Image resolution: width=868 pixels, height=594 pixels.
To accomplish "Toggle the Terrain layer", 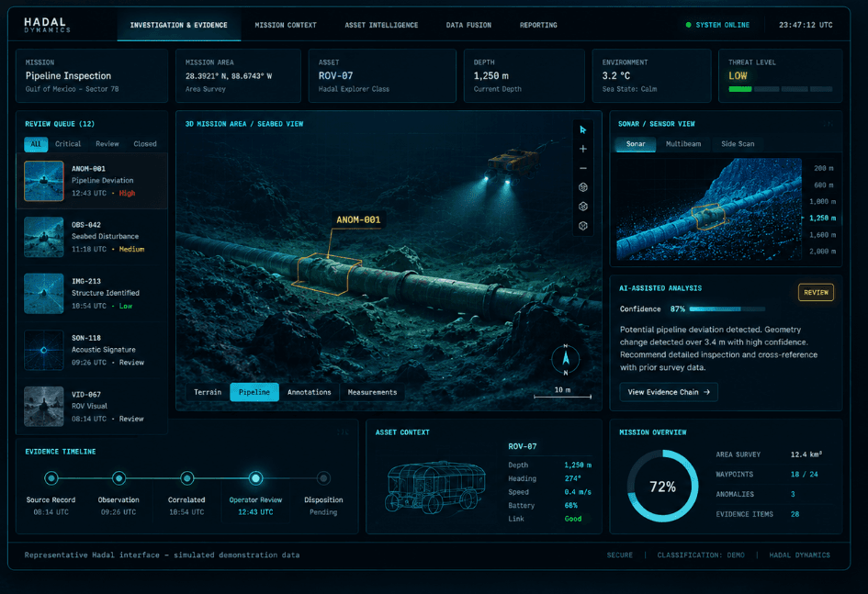I will point(208,392).
